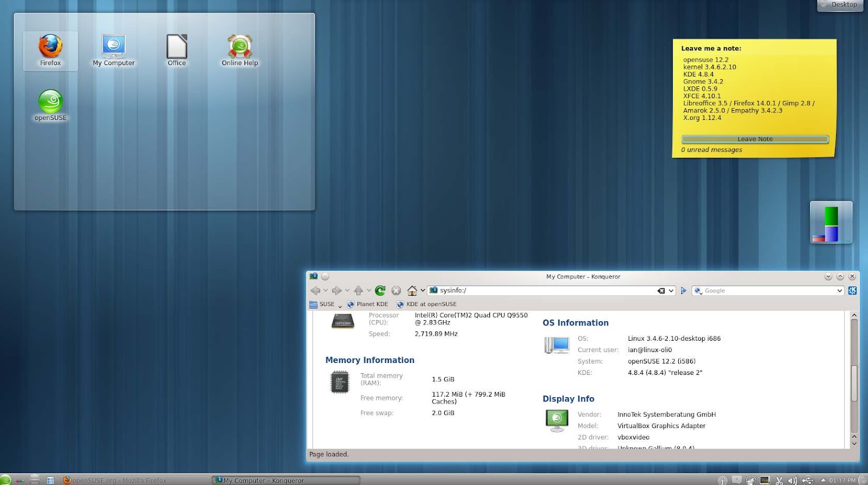The height and width of the screenshot is (485, 868).
Task: Open the home button dropdown arrow
Action: point(423,290)
